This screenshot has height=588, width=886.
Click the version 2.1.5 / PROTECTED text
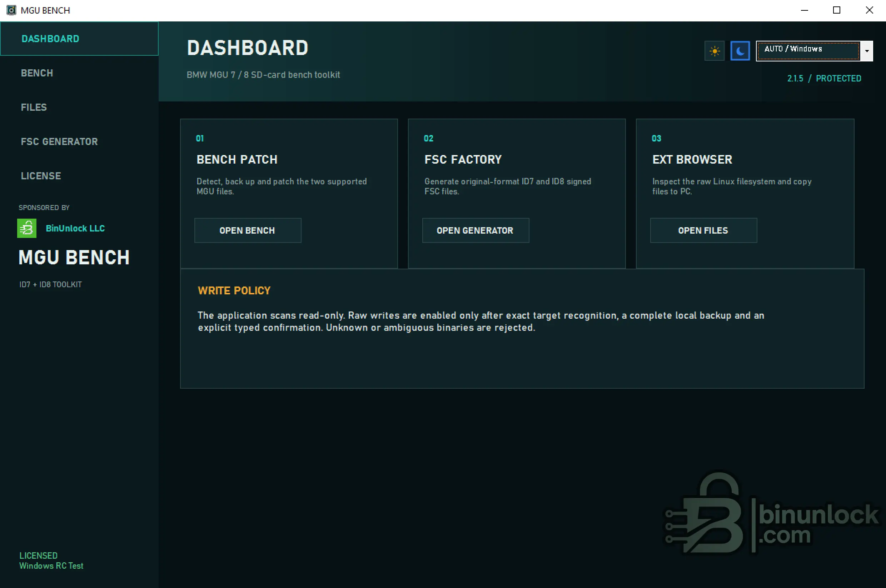click(x=824, y=78)
